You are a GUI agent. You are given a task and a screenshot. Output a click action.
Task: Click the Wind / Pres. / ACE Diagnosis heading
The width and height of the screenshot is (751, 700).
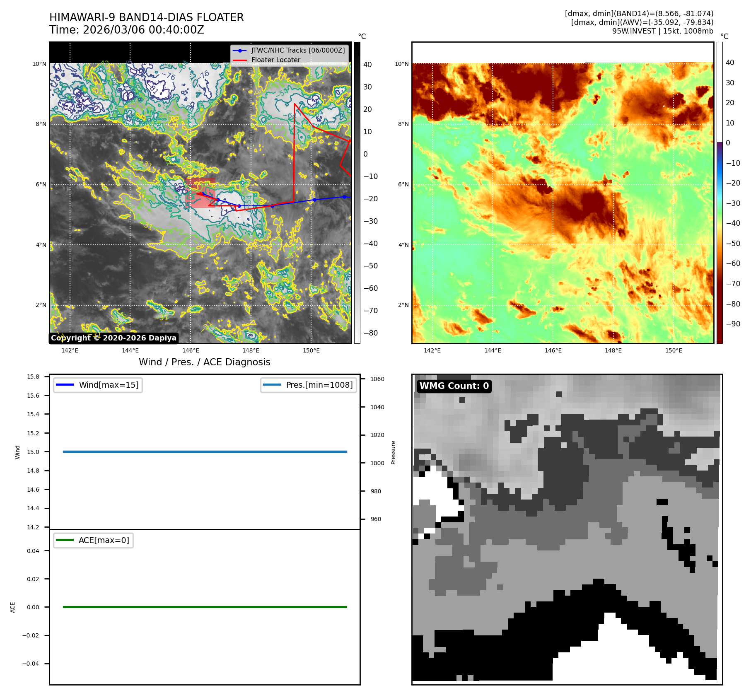tap(204, 362)
